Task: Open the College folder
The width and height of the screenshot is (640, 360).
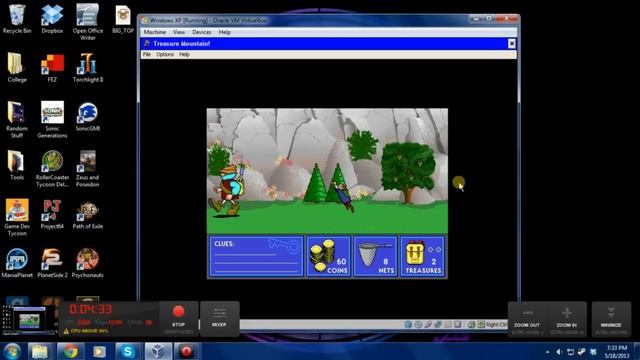Action: (x=17, y=68)
